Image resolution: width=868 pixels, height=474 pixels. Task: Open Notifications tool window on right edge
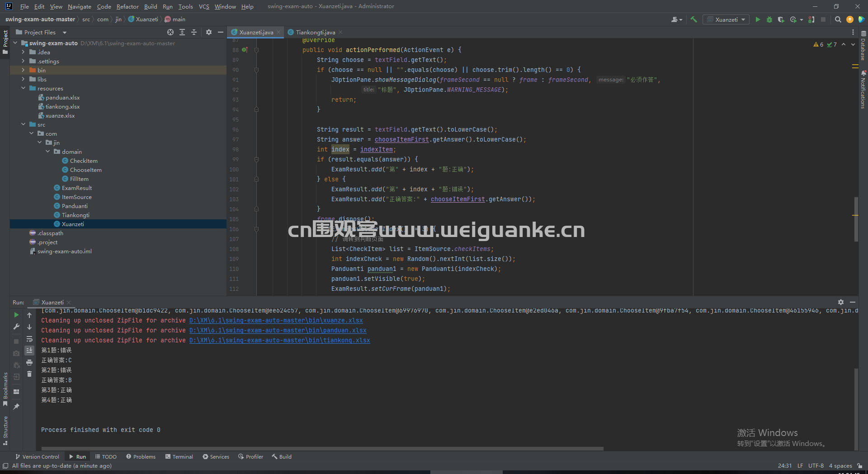(x=863, y=90)
